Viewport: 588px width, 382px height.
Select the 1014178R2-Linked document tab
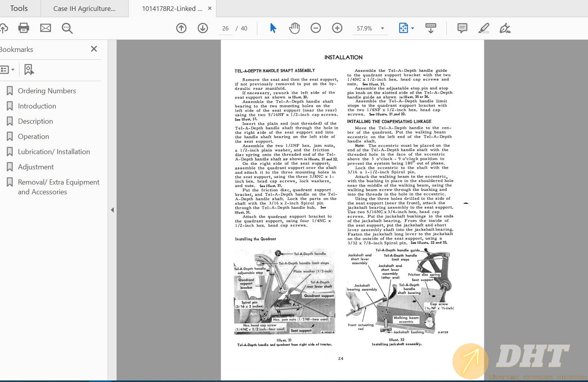point(172,8)
